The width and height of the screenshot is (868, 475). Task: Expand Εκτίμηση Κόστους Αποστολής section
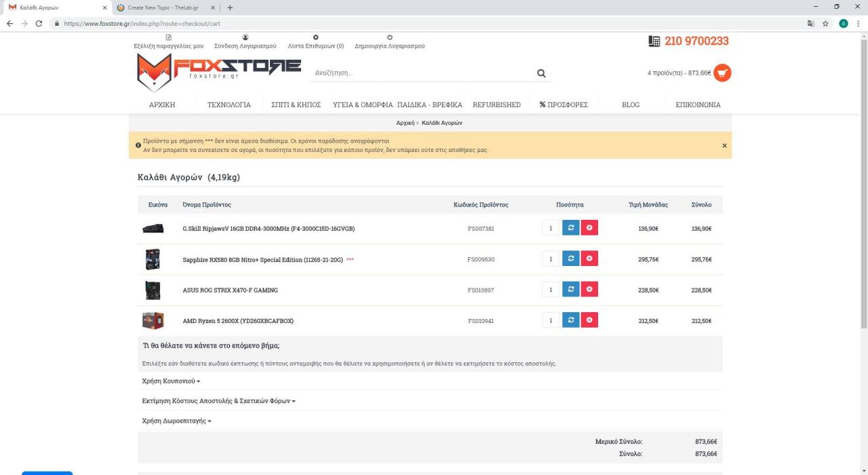pos(218,401)
